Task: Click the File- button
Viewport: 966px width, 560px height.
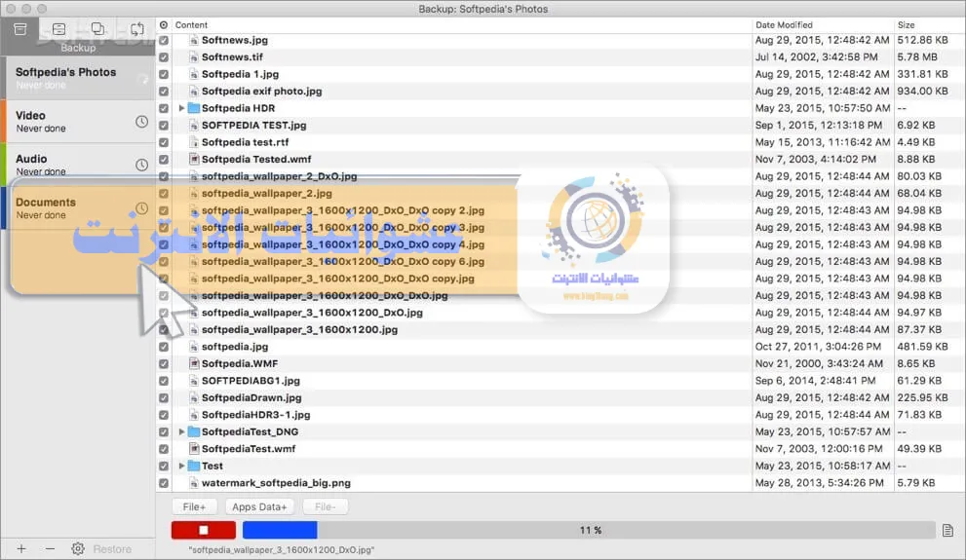Action: (325, 507)
